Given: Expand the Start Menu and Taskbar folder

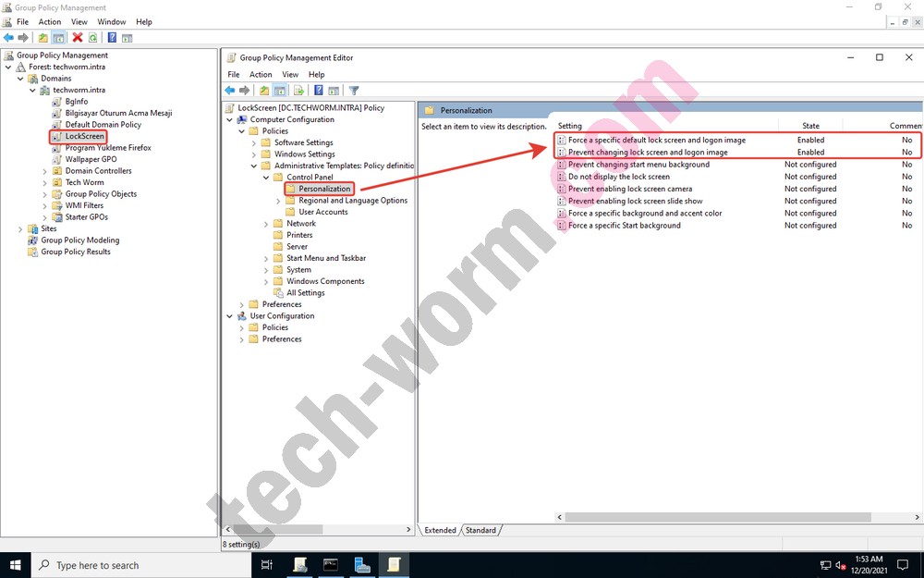Looking at the screenshot, I should (x=266, y=258).
